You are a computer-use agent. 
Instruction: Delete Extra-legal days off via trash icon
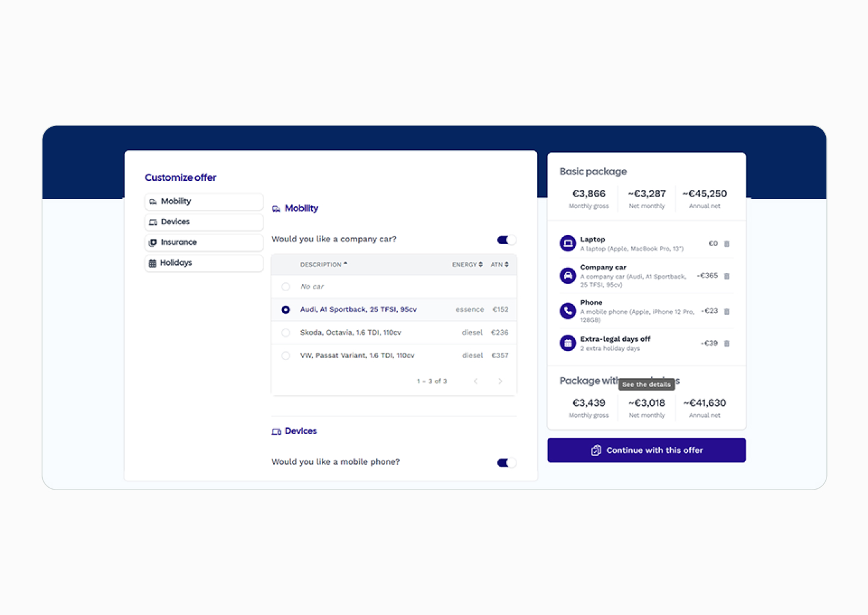(x=726, y=344)
